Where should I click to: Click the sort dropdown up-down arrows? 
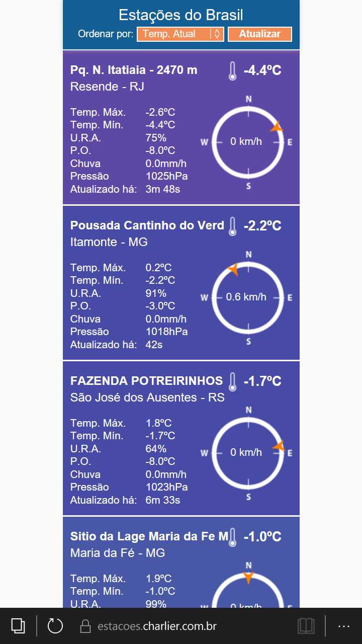click(x=217, y=34)
